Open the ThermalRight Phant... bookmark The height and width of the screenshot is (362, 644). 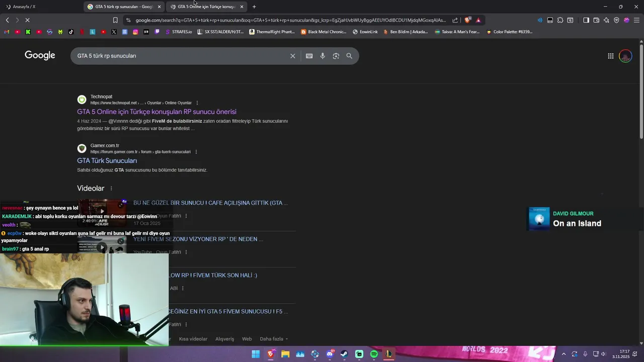272,32
